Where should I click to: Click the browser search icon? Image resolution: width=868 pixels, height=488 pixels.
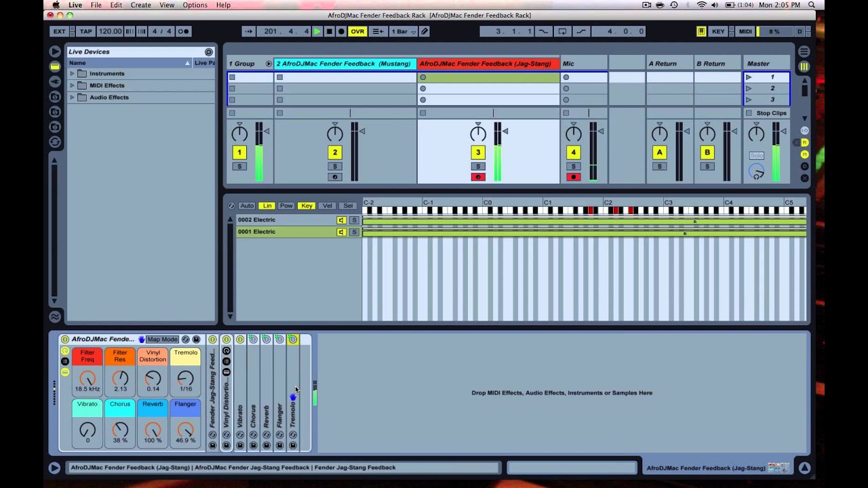click(x=209, y=52)
